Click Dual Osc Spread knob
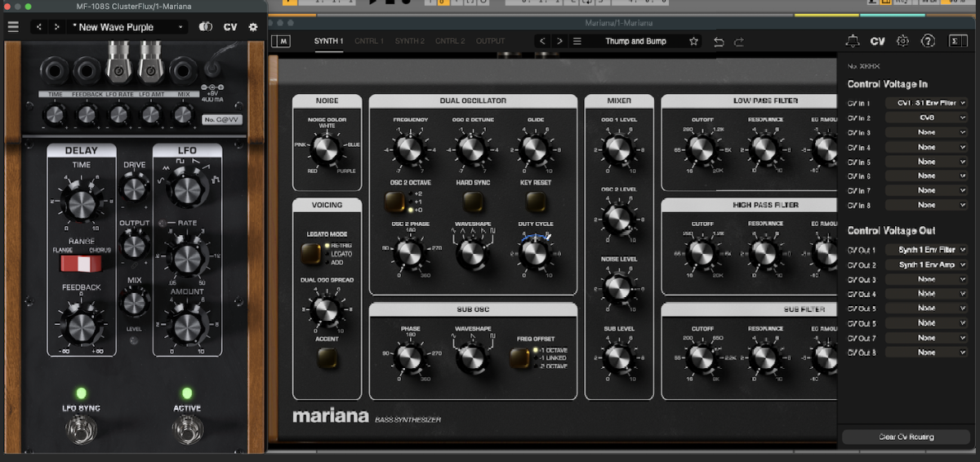980x462 pixels. click(325, 310)
